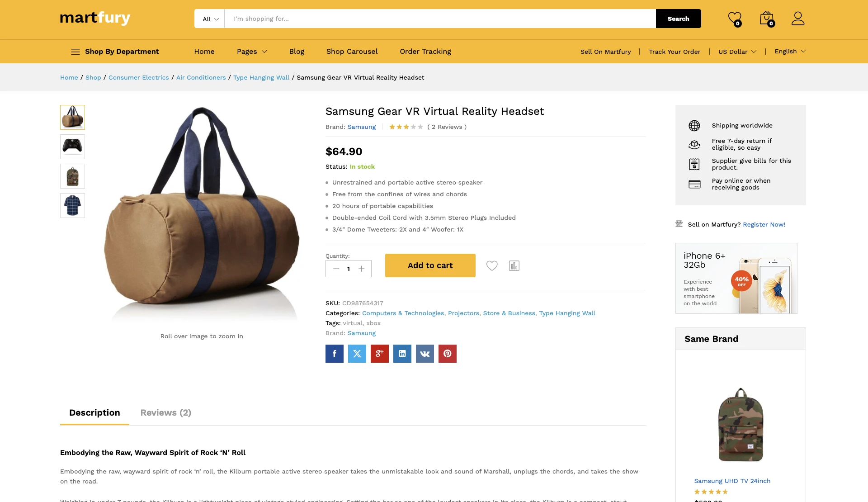
Task: Share product on VK
Action: point(425,354)
